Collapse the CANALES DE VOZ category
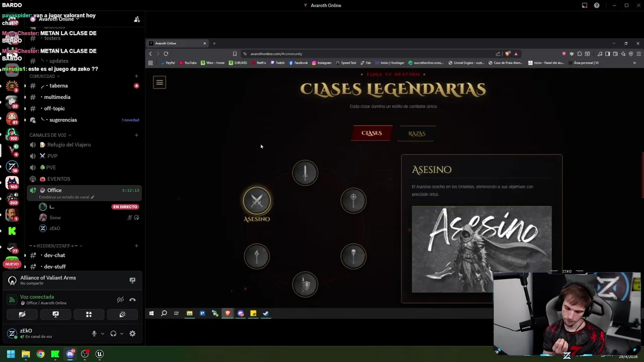The image size is (644, 362). pos(50,135)
